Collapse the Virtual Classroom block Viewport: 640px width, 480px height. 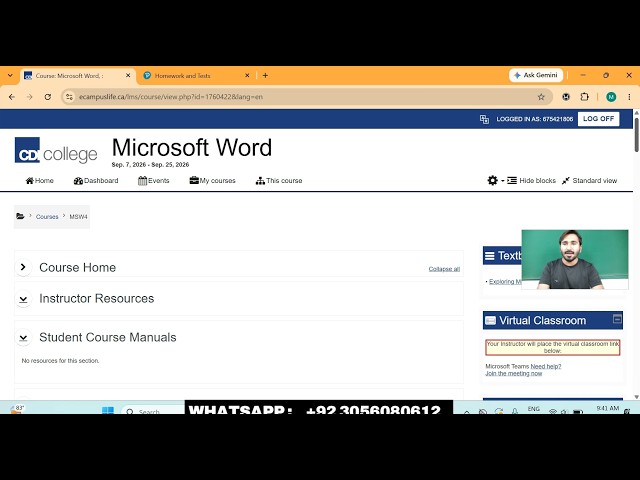[617, 318]
